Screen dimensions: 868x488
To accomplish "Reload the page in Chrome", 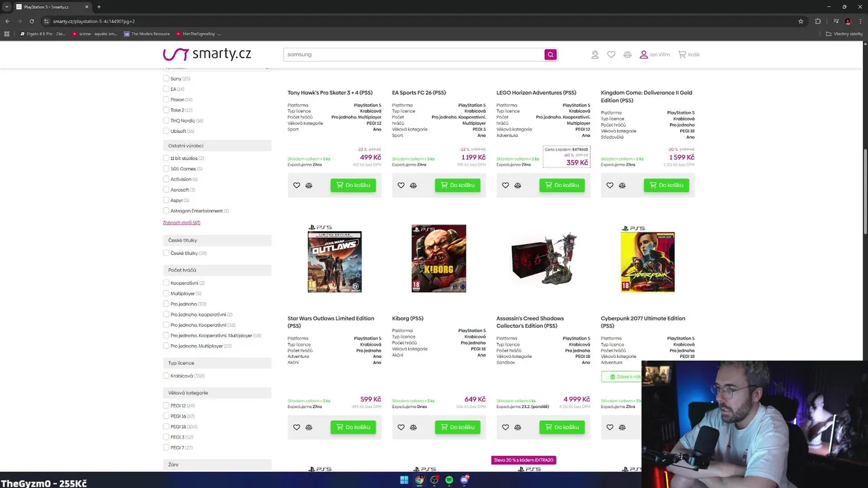I will click(31, 21).
